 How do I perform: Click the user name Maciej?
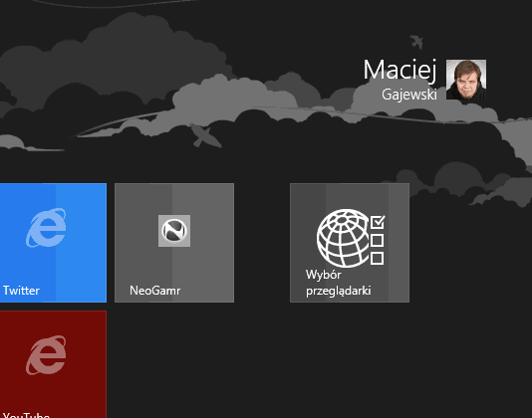point(399,71)
